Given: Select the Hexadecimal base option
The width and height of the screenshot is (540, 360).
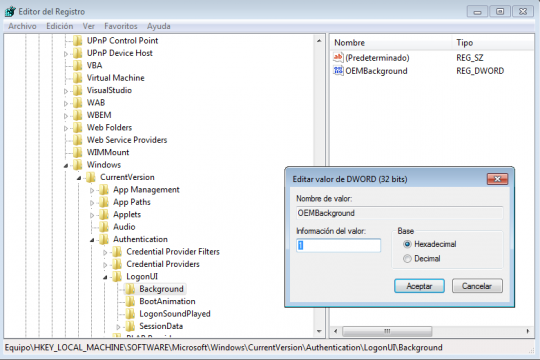Looking at the screenshot, I should tap(407, 244).
